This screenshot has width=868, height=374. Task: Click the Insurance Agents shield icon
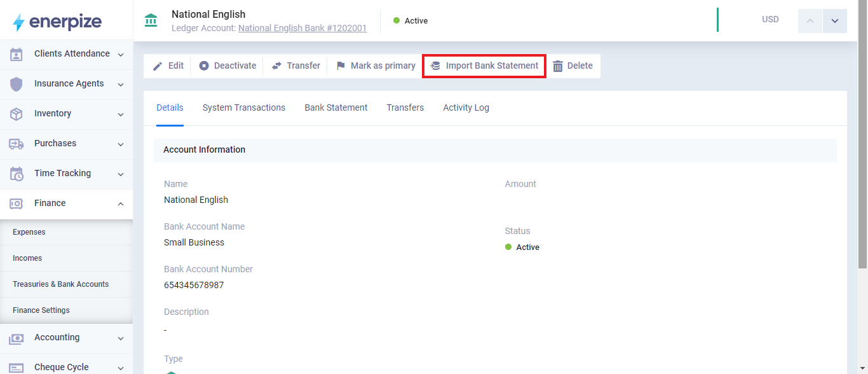17,84
